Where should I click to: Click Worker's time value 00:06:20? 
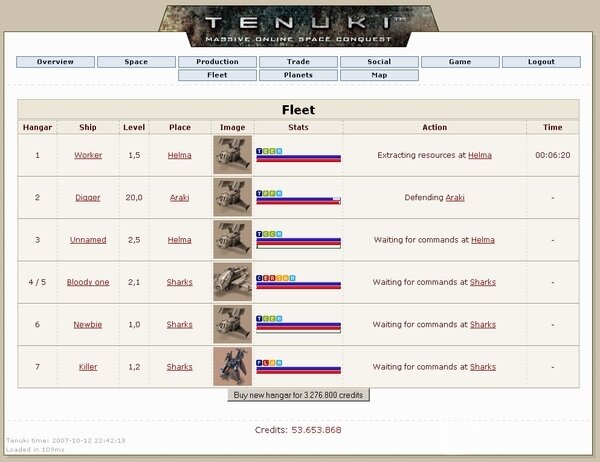click(553, 155)
